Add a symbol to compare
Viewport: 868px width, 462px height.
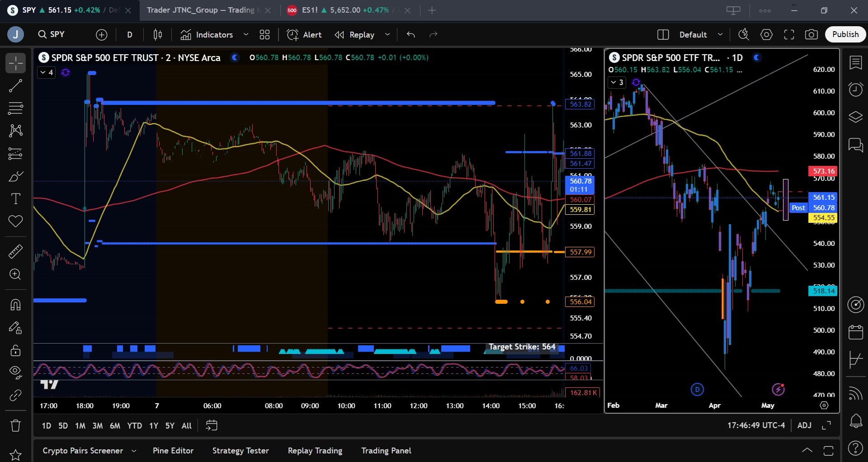[x=102, y=34]
